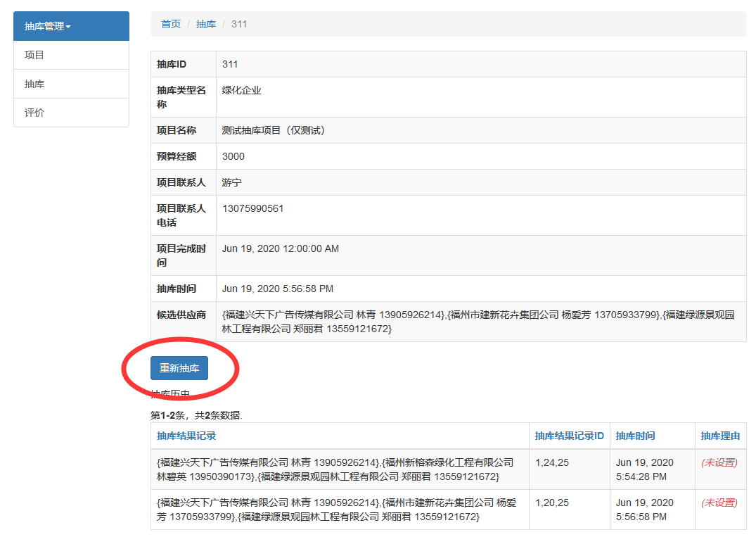
Task: Click the phone number 13075990561
Action: coord(252,208)
